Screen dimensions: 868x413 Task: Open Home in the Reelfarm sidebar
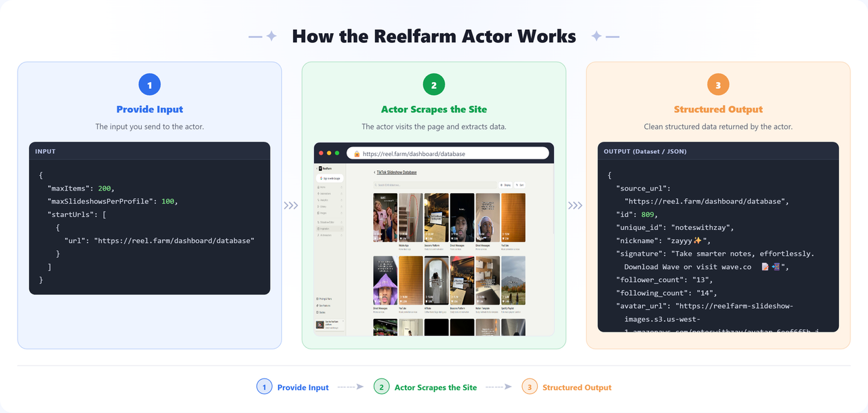pyautogui.click(x=330, y=187)
